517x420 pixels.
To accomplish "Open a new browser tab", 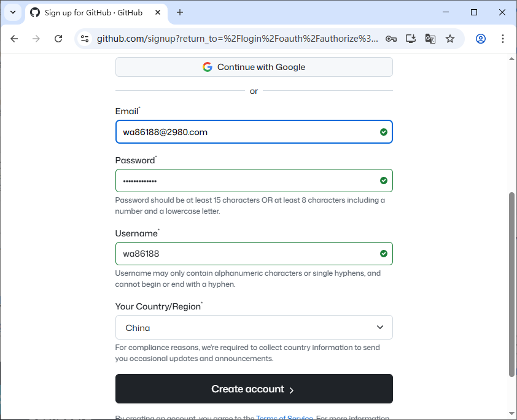I will tap(180, 12).
